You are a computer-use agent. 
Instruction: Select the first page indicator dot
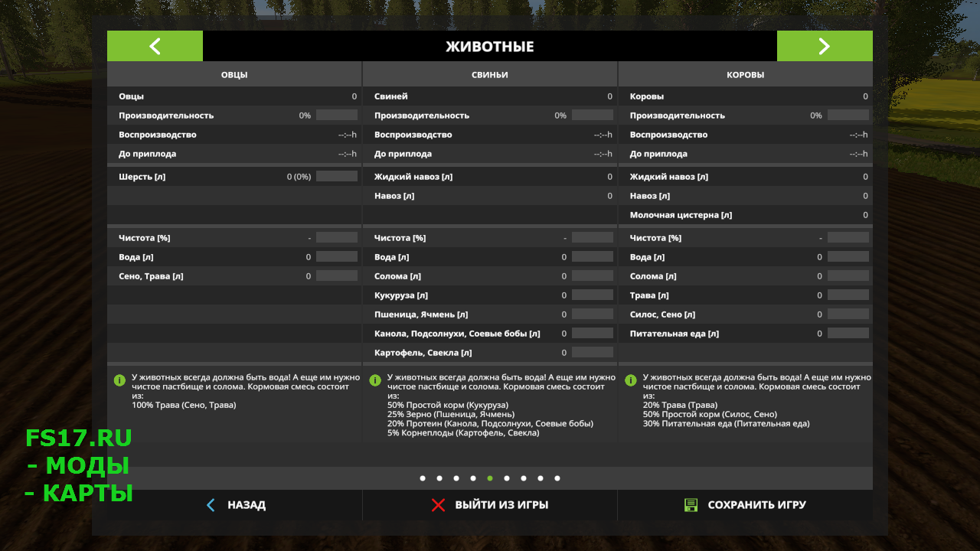(423, 478)
